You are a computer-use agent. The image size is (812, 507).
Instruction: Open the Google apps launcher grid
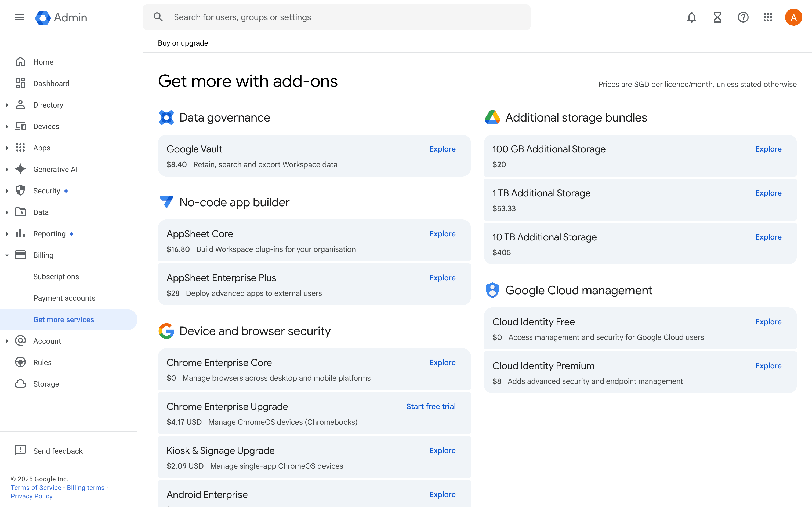768,17
